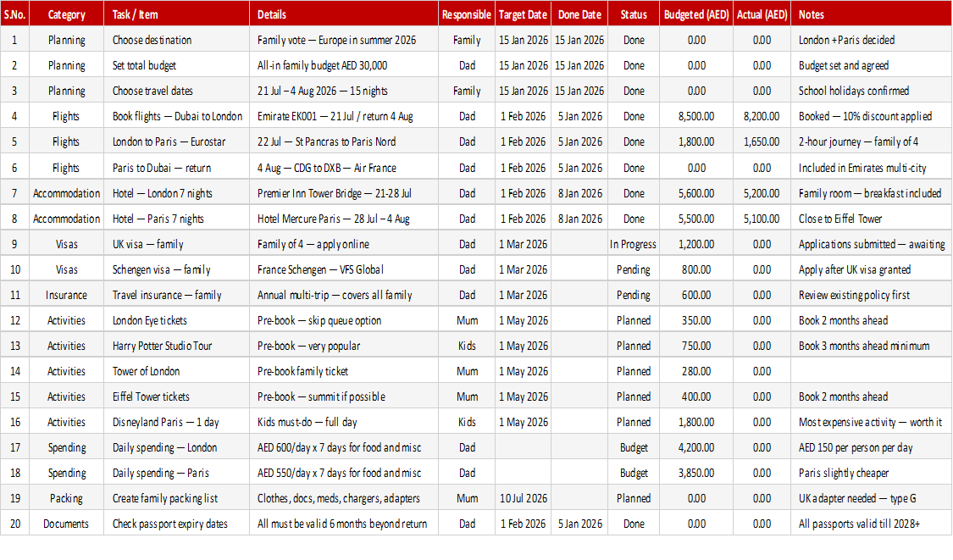Click the Done Date header cell
The width and height of the screenshot is (953, 560).
pyautogui.click(x=579, y=14)
